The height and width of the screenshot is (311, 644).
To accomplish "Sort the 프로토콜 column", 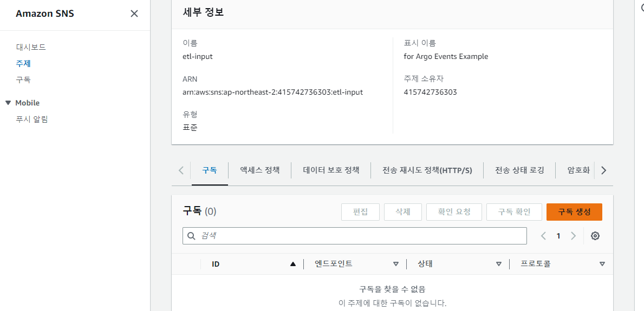I will click(x=602, y=264).
